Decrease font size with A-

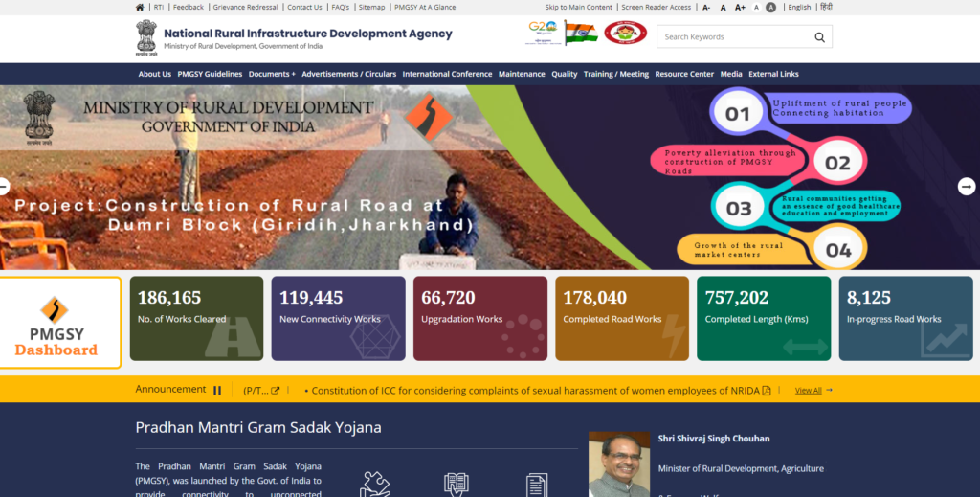(x=706, y=8)
